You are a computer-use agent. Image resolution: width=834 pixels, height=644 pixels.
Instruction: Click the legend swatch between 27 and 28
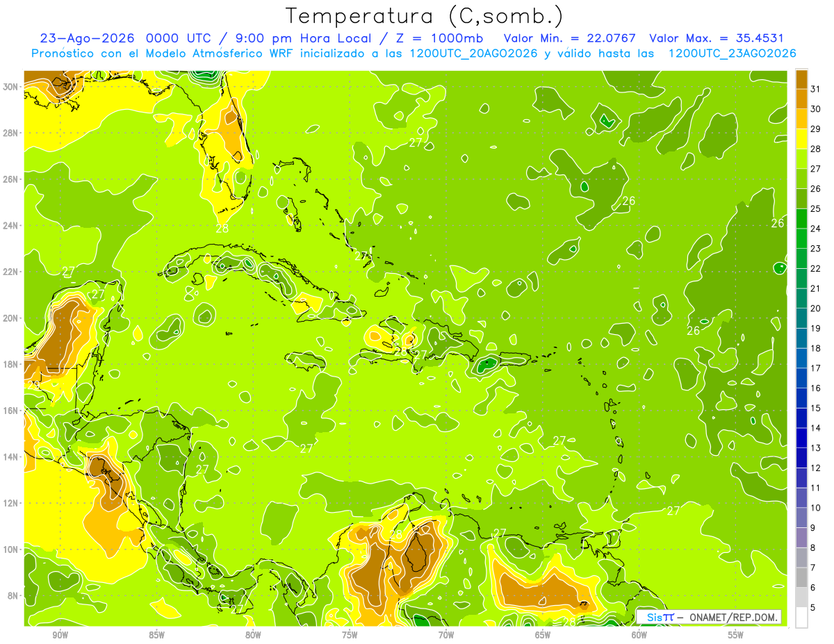pos(801,158)
